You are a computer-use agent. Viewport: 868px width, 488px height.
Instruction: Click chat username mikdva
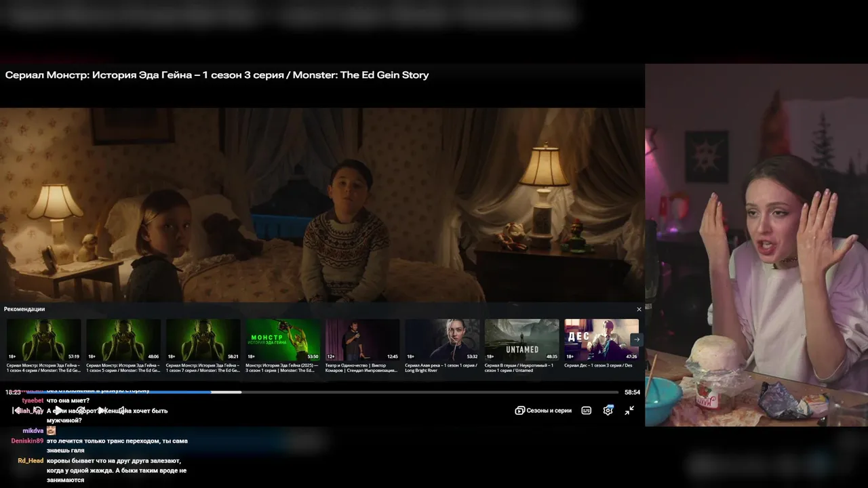coord(33,430)
